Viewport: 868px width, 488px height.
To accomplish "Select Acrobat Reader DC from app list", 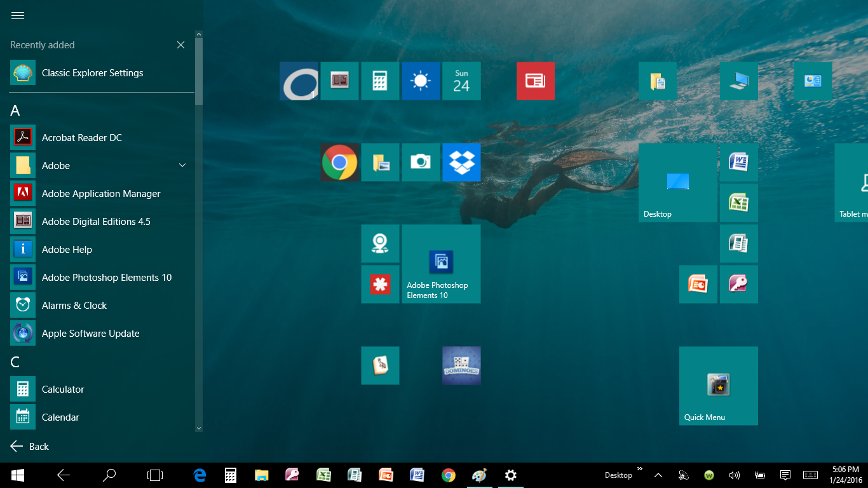I will tap(81, 137).
